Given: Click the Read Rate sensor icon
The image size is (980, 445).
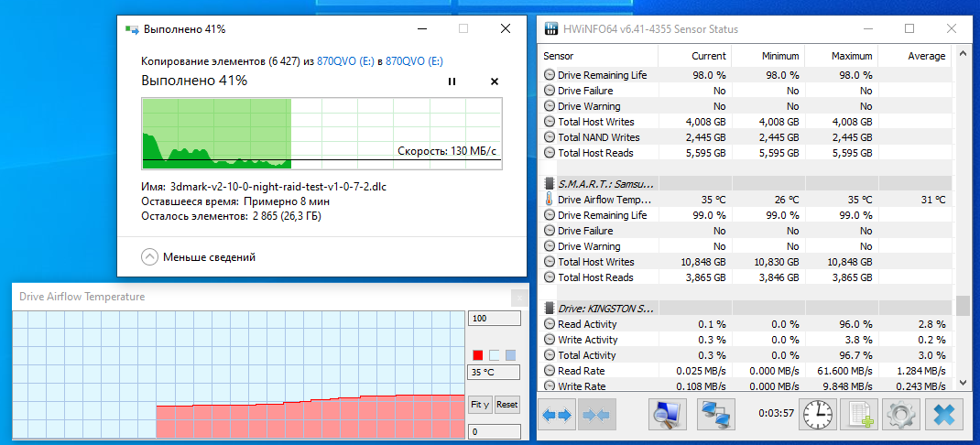Looking at the screenshot, I should (x=550, y=371).
